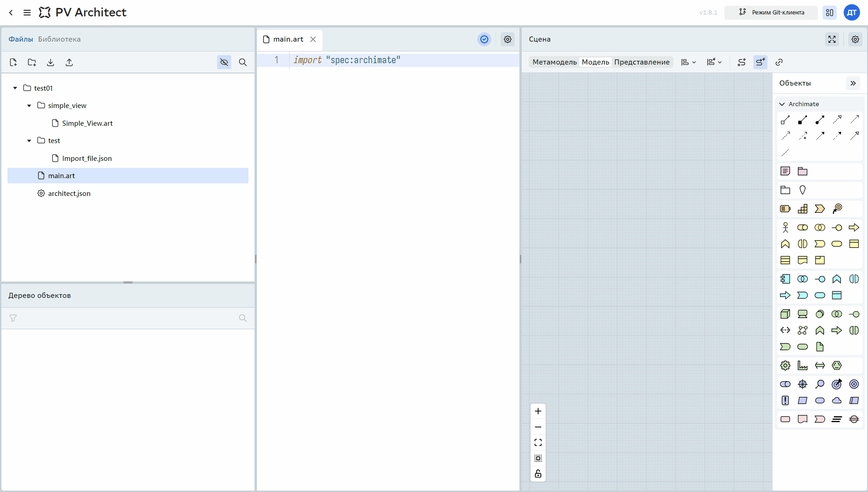Open file search magnifier icon
Screen dimensions: 868x492
point(243,62)
